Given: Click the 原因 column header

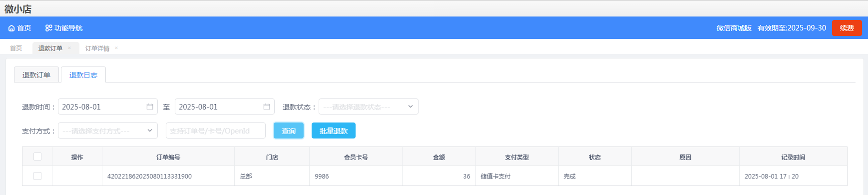Looking at the screenshot, I should click(x=685, y=157).
